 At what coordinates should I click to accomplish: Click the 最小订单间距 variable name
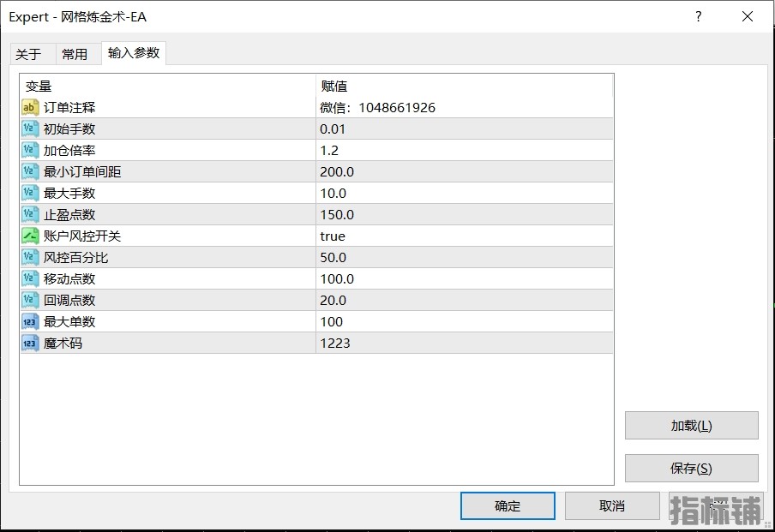coord(82,172)
